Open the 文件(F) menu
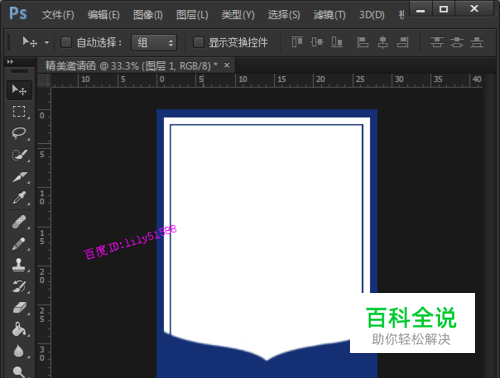The image size is (500, 378). [58, 15]
